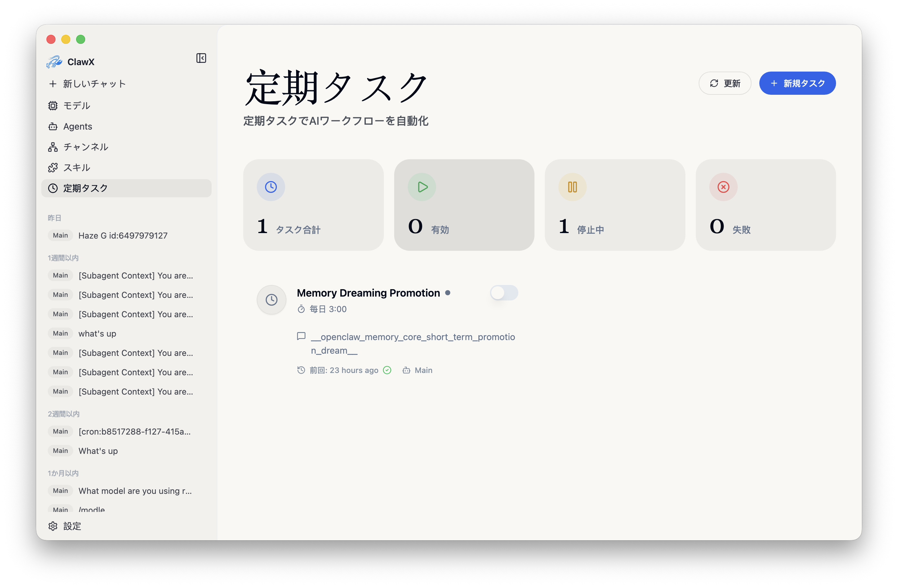Viewport: 898px width, 588px height.
Task: Click the plus icon beside 新しいチャット
Action: click(x=53, y=84)
